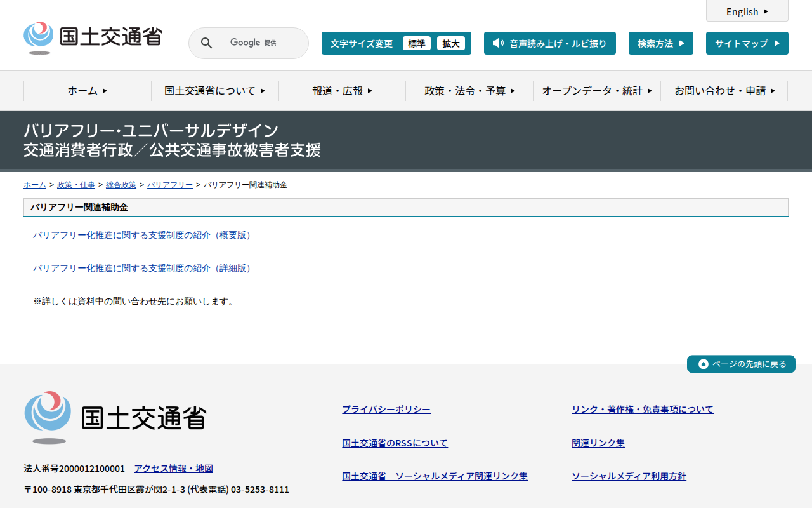812x508 pixels.
Task: Click the up-arrow icon in ページの先頭に戻る
Action: [703, 364]
